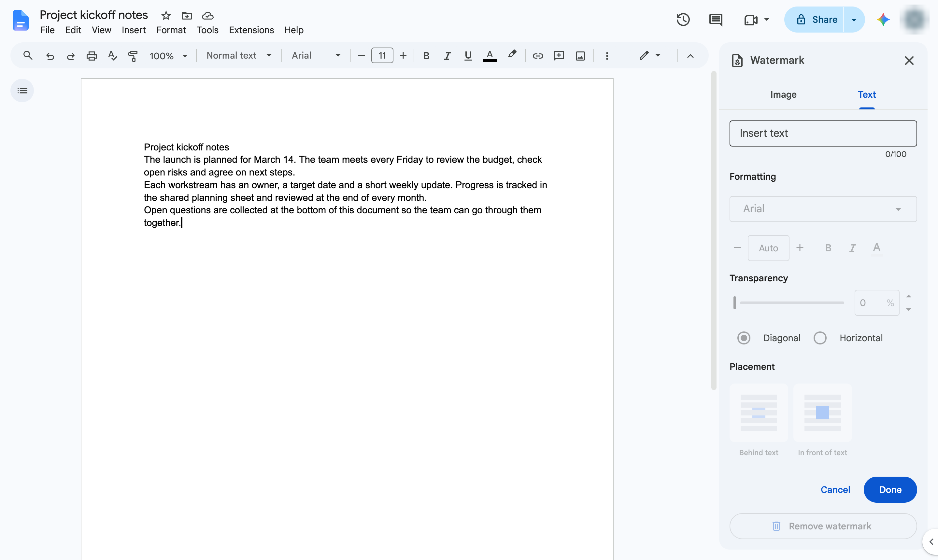Print the document
Viewport: 938px width, 560px height.
click(92, 56)
